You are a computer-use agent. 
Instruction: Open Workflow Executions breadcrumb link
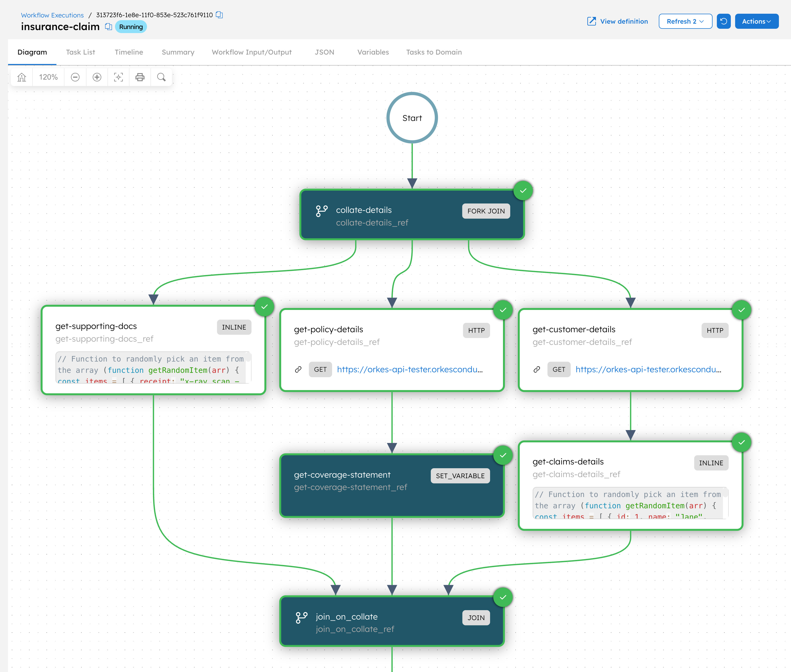pos(52,15)
